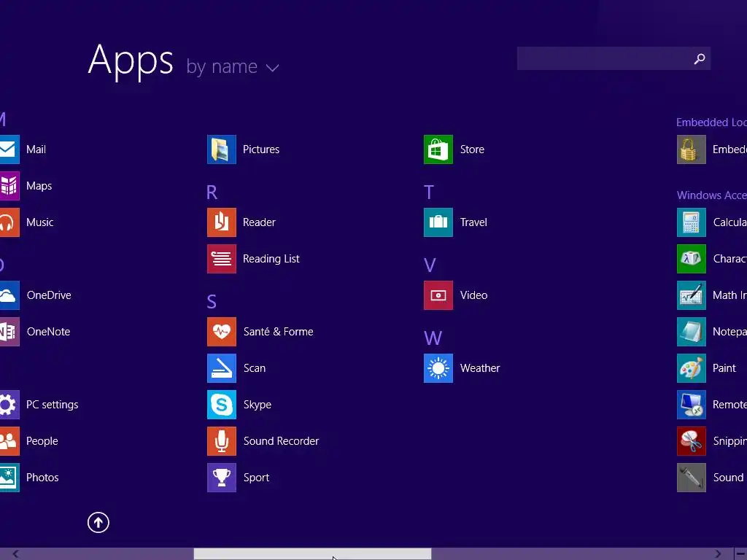Open the People app icon
Screen dimensions: 747x560
9,441
